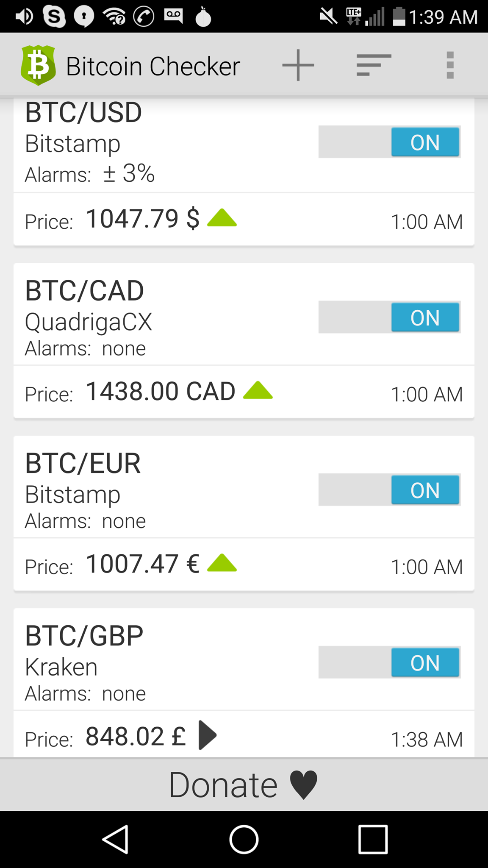
Task: Open the BTC/GBP Kraken checker entry
Action: (244, 683)
